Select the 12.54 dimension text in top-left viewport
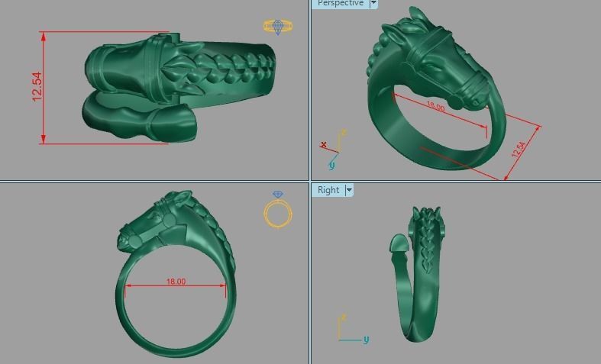This screenshot has height=364, width=601. click(37, 86)
